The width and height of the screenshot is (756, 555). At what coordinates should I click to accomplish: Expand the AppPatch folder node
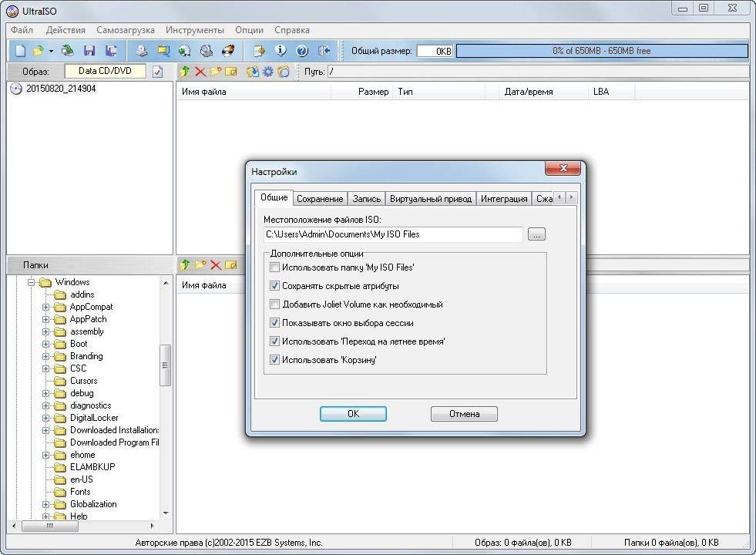click(45, 319)
